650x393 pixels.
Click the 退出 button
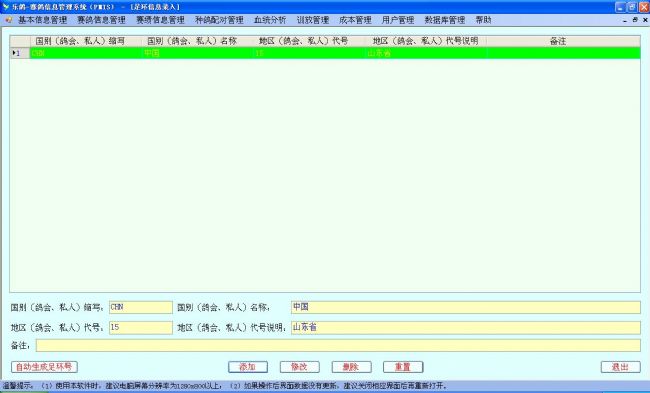point(621,367)
